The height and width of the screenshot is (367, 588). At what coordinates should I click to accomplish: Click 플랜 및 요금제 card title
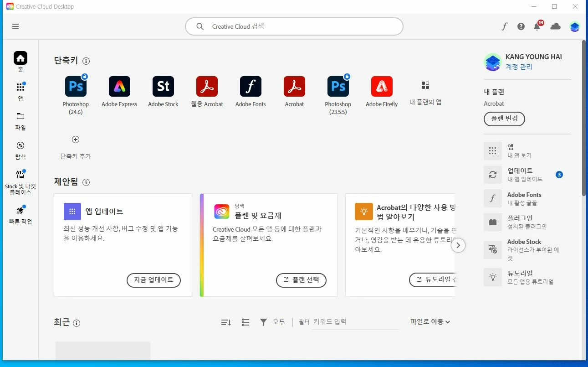(x=258, y=216)
